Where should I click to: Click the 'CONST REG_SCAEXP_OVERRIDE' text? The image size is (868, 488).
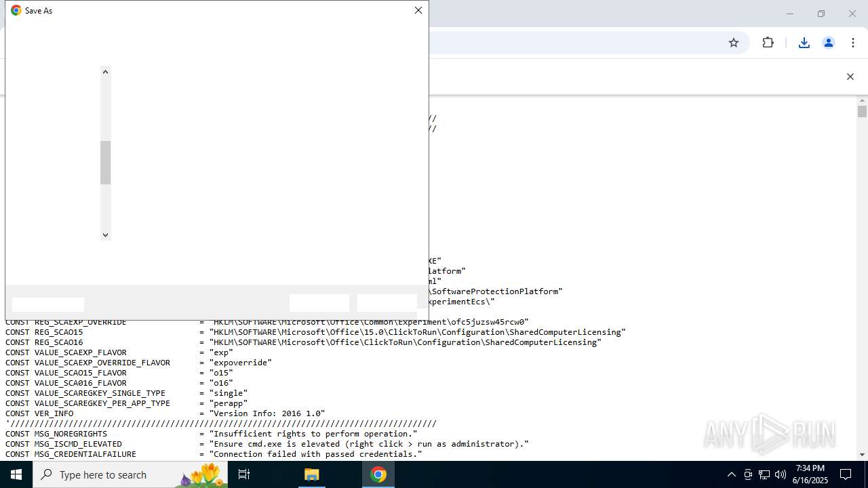click(66, 323)
